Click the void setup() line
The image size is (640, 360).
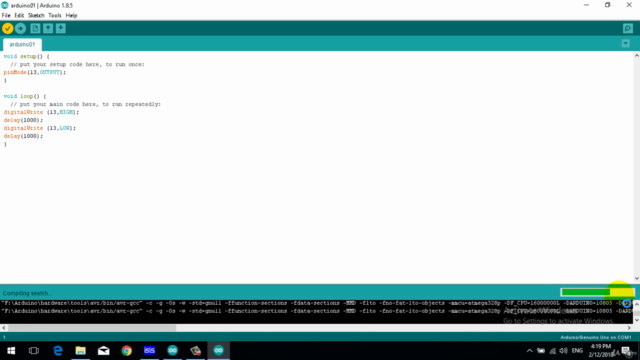pos(27,56)
